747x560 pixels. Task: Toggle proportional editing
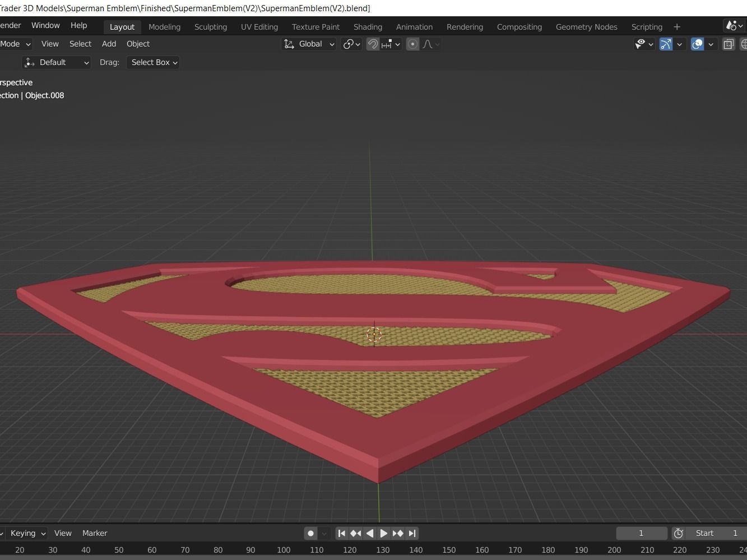[x=412, y=44]
